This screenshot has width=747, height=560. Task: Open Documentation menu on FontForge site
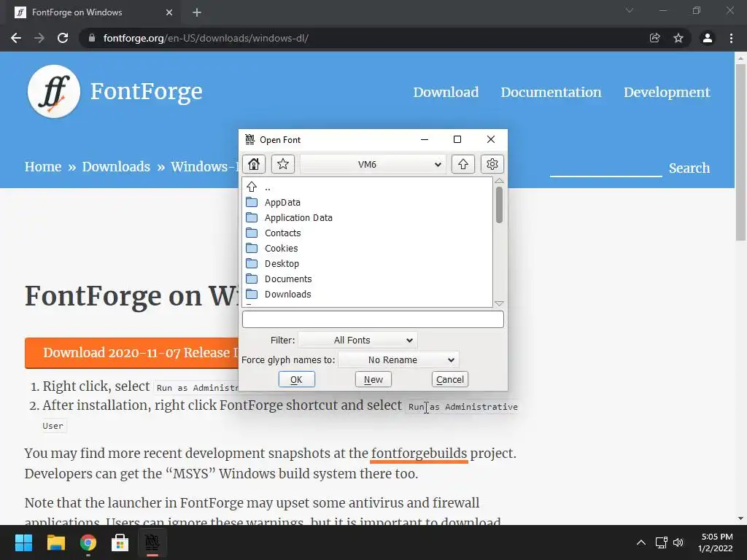click(551, 92)
